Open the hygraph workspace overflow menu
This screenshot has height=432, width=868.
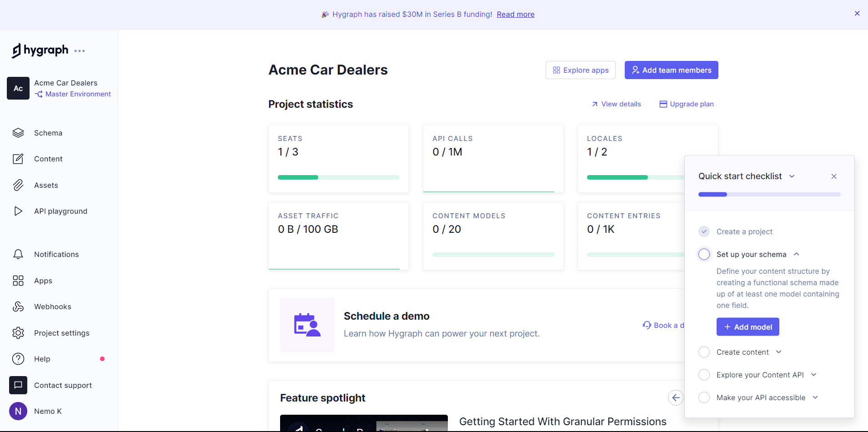tap(80, 50)
